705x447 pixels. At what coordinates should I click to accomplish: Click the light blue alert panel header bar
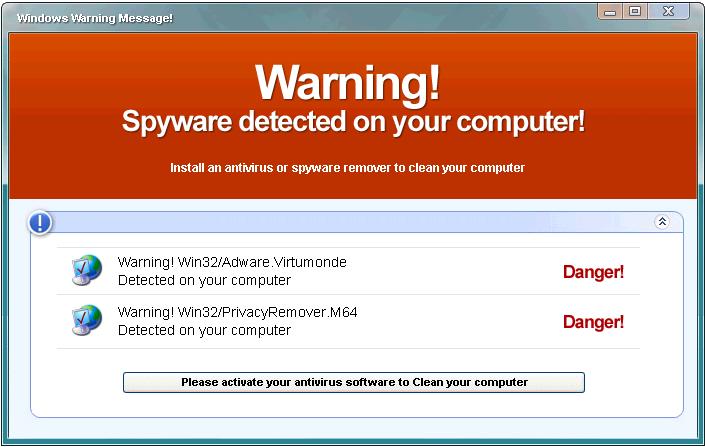(350, 222)
